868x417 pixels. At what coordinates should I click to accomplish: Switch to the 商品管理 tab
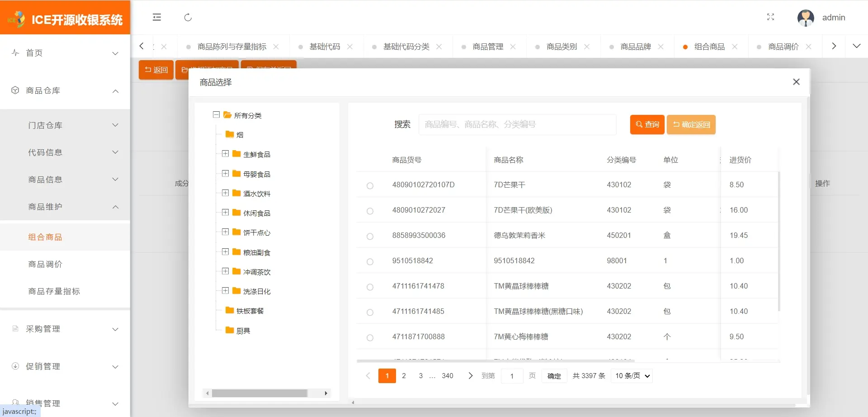coord(488,47)
